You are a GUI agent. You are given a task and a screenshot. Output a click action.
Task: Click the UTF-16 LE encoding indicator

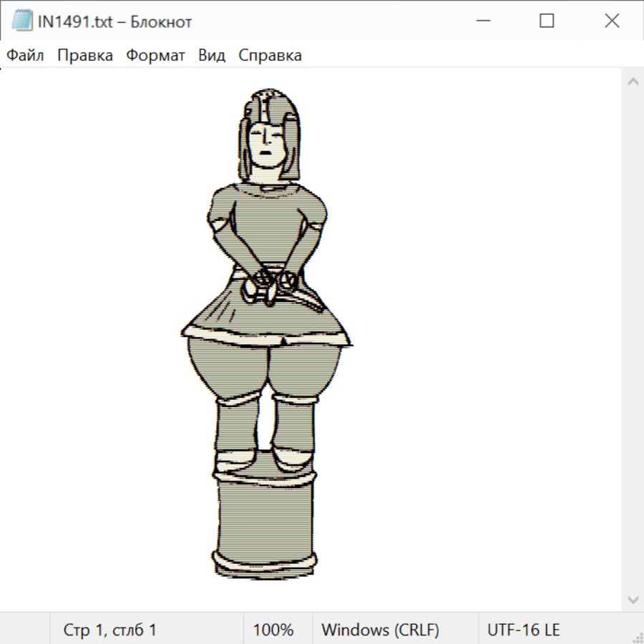(523, 630)
